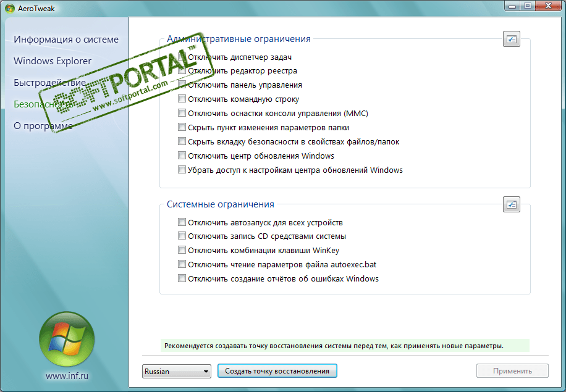566x392 pixels.
Task: Close the AeroTweak window
Action: (x=548, y=6)
